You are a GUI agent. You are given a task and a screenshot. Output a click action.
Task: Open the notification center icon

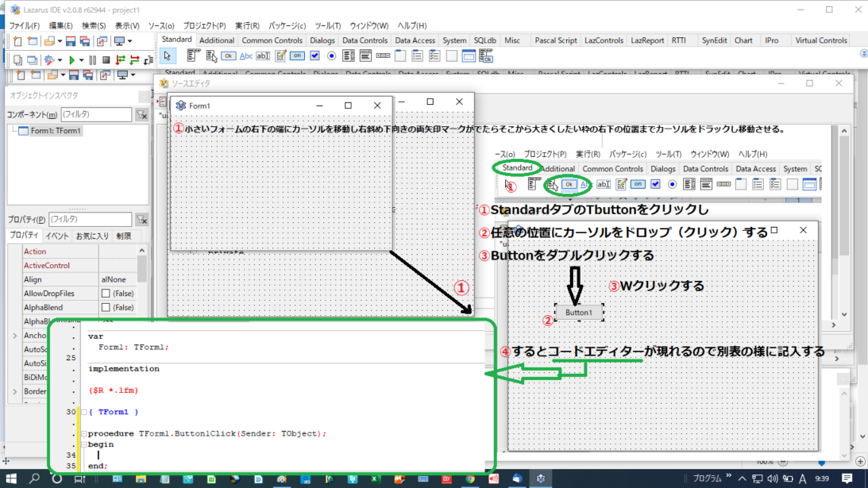point(847,478)
